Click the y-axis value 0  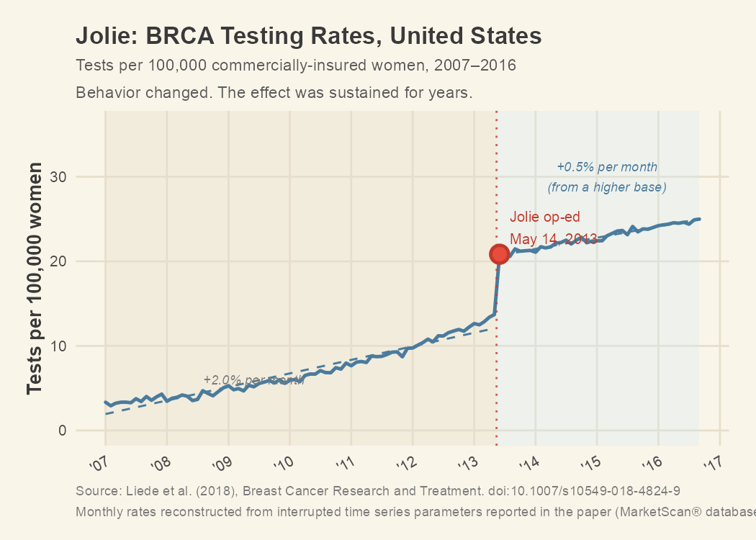pyautogui.click(x=62, y=431)
